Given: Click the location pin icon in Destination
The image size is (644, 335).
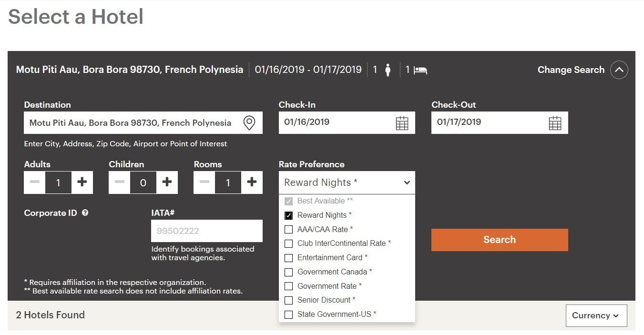Looking at the screenshot, I should [249, 123].
